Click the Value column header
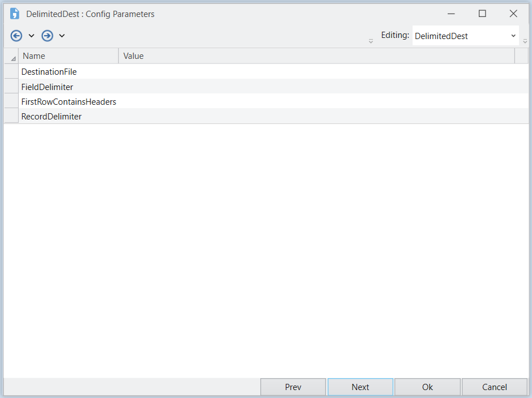Image resolution: width=532 pixels, height=398 pixels. point(316,56)
